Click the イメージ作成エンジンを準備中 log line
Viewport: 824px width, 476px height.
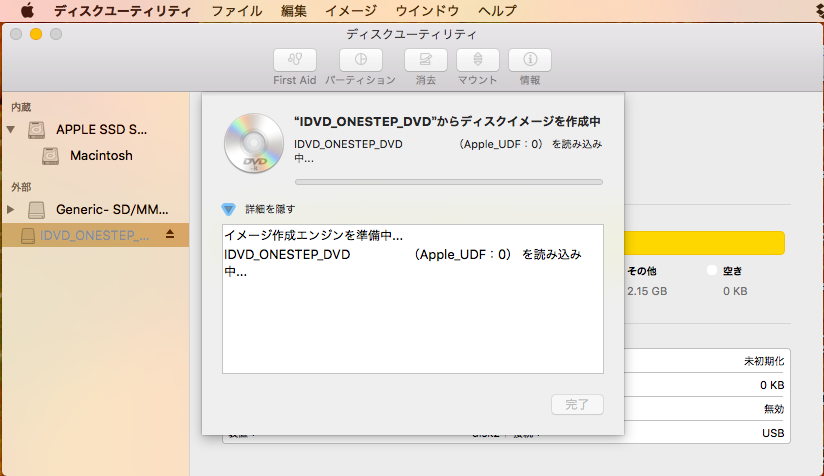pyautogui.click(x=314, y=235)
